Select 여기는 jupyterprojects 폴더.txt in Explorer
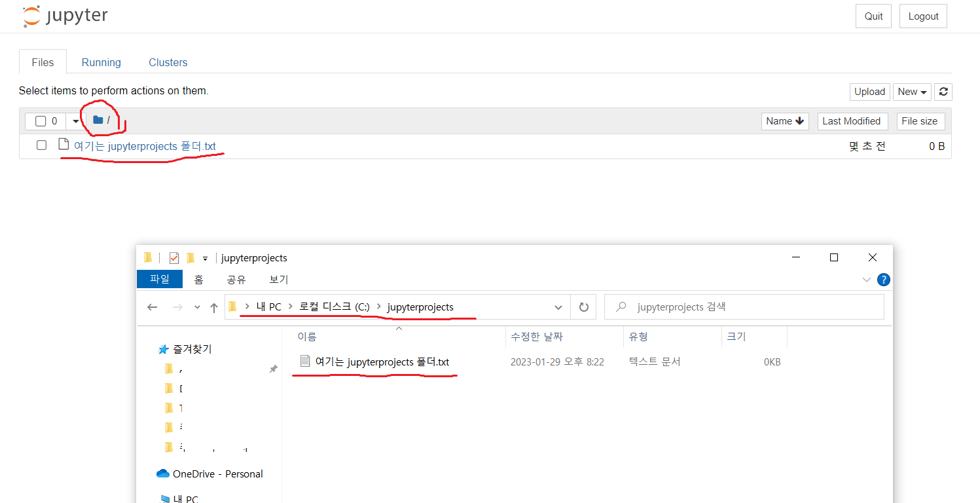Viewport: 980px width, 503px height. pyautogui.click(x=382, y=362)
